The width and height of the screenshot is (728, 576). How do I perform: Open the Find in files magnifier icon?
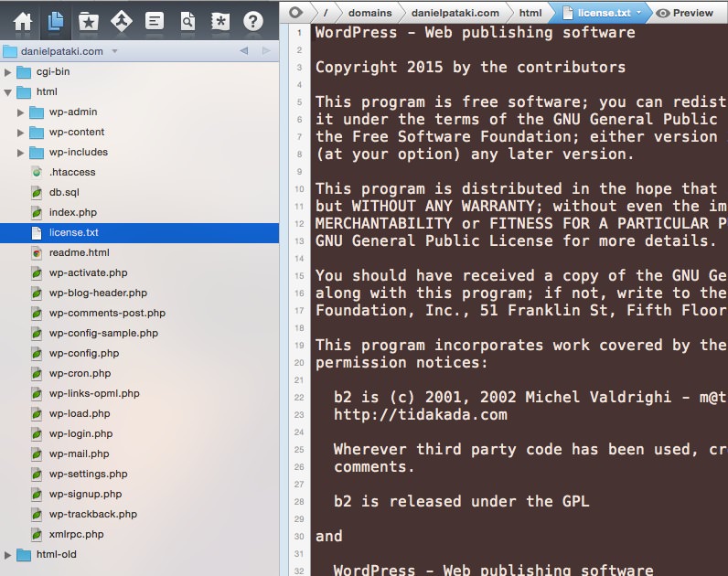coord(187,21)
